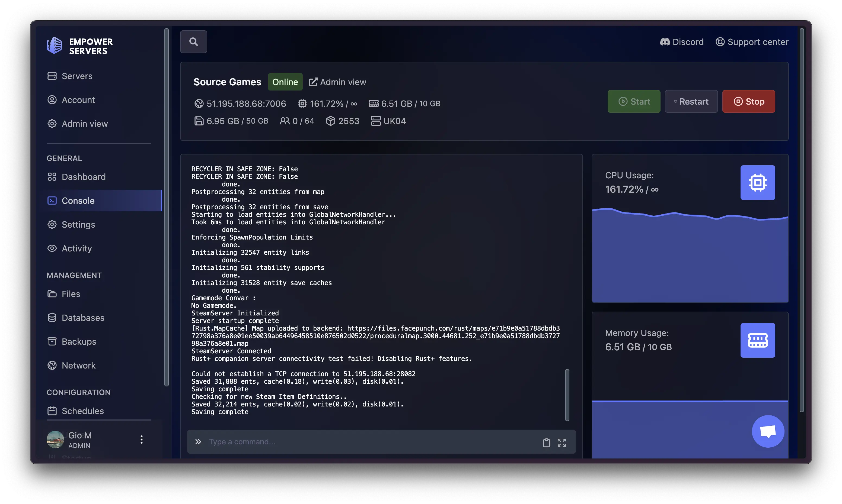Select Console in the sidebar
This screenshot has height=504, width=842.
pyautogui.click(x=78, y=200)
